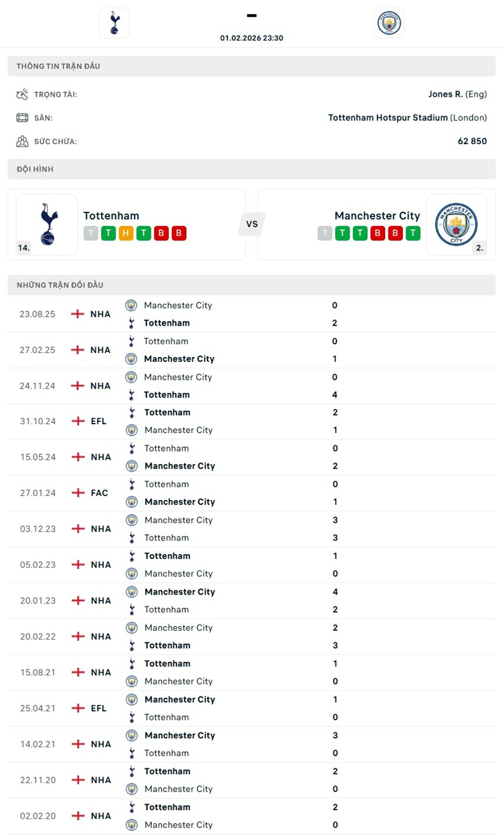Click the crowd icon beside SỨC CHỨA
504x839 pixels.
[23, 141]
